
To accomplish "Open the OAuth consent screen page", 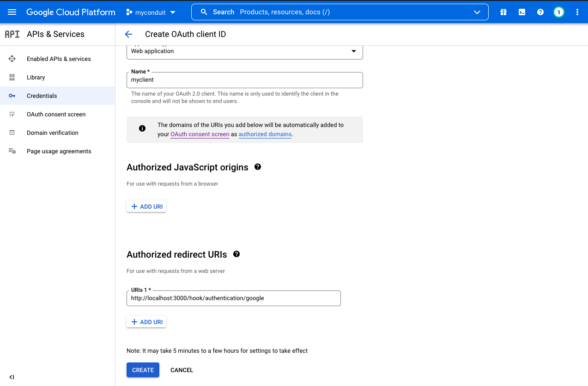I will pos(57,114).
